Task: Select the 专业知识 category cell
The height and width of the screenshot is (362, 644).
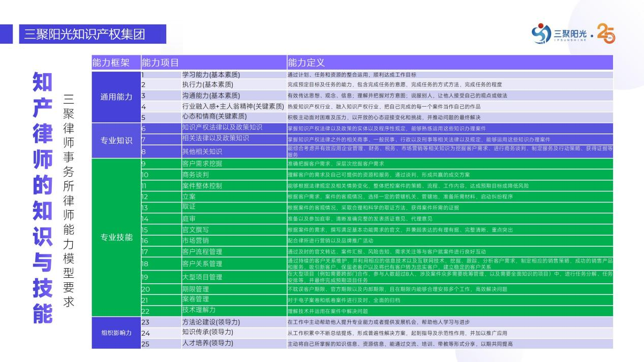Action: (x=116, y=140)
